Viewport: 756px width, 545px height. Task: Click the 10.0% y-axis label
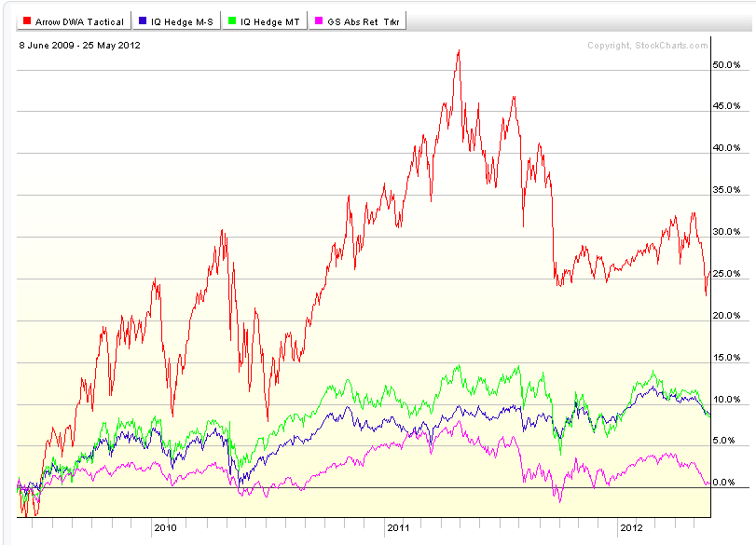[x=727, y=400]
